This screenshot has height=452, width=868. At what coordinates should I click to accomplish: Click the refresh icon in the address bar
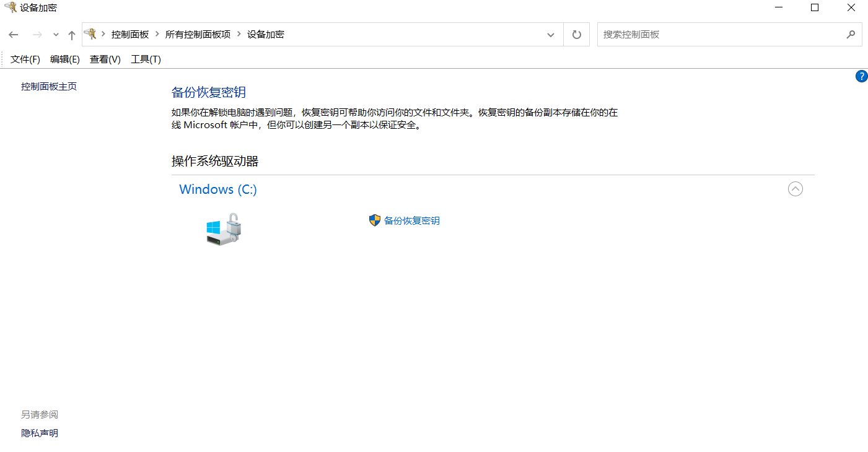tap(576, 34)
